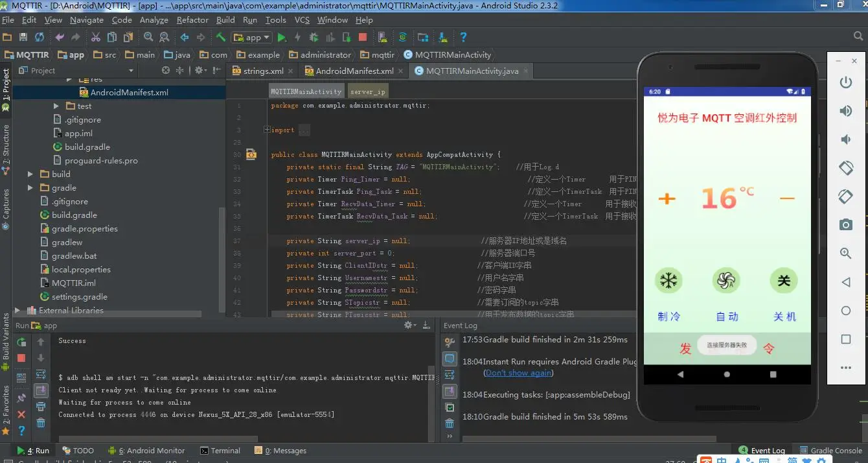868x463 pixels.
Task: Open the 0: Messages tool window
Action: [280, 450]
